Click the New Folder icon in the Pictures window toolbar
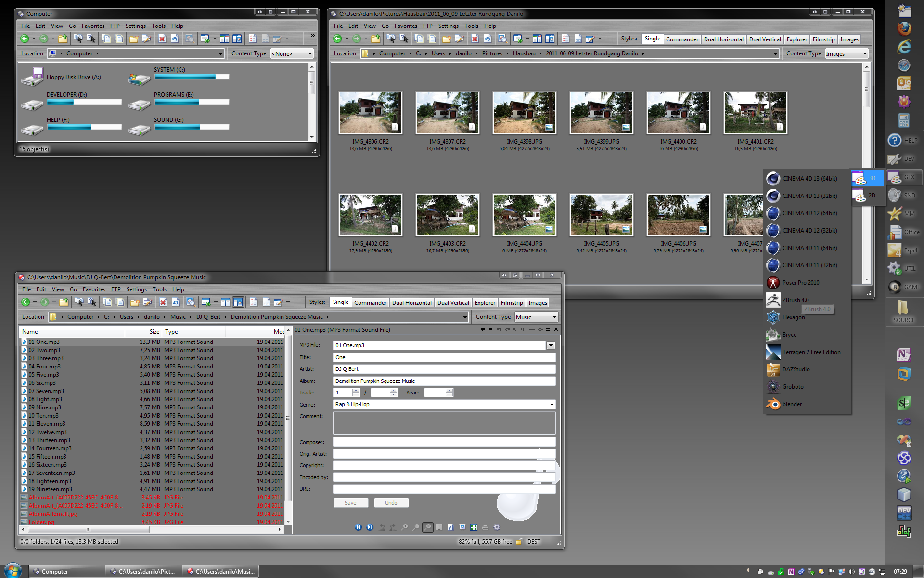The width and height of the screenshot is (924, 578). [446, 39]
